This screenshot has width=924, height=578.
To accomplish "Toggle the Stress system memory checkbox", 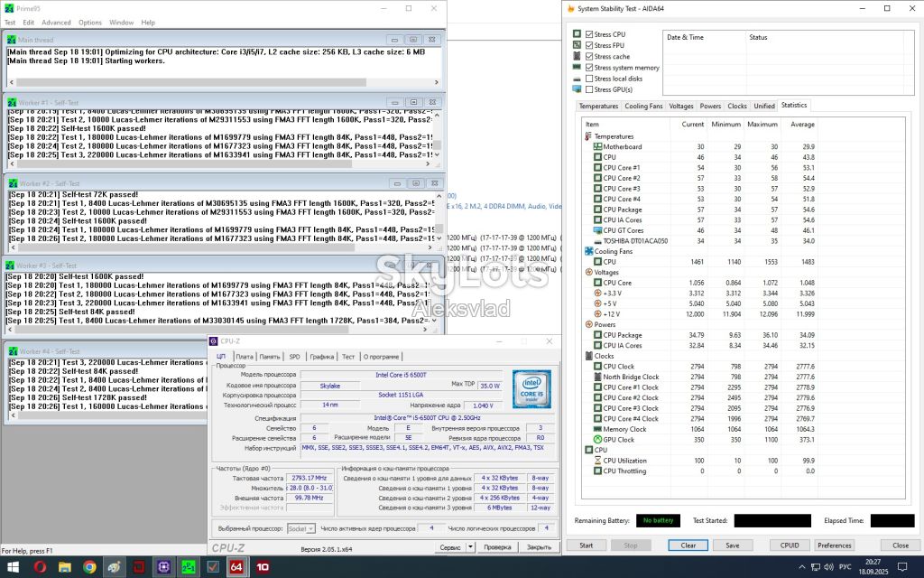I will 589,68.
